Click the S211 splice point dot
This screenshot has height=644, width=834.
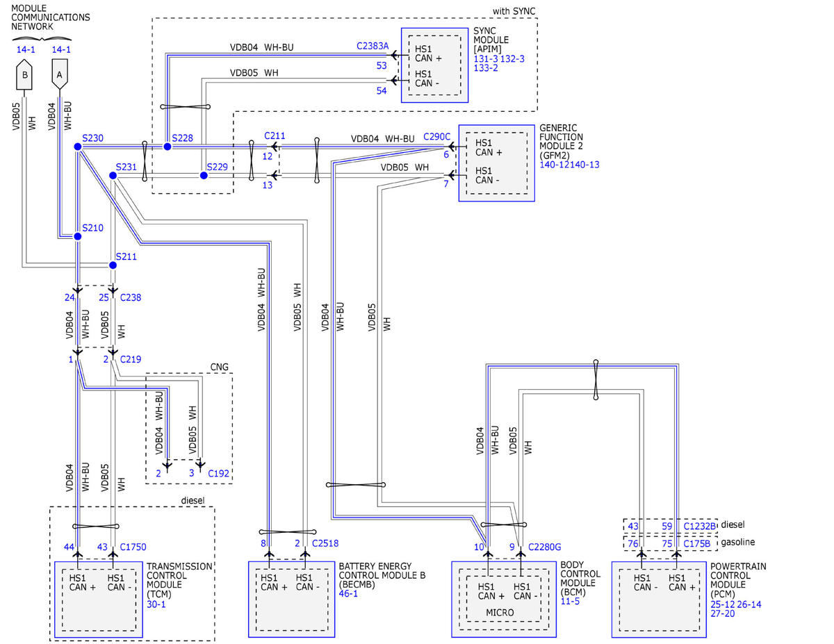point(113,265)
